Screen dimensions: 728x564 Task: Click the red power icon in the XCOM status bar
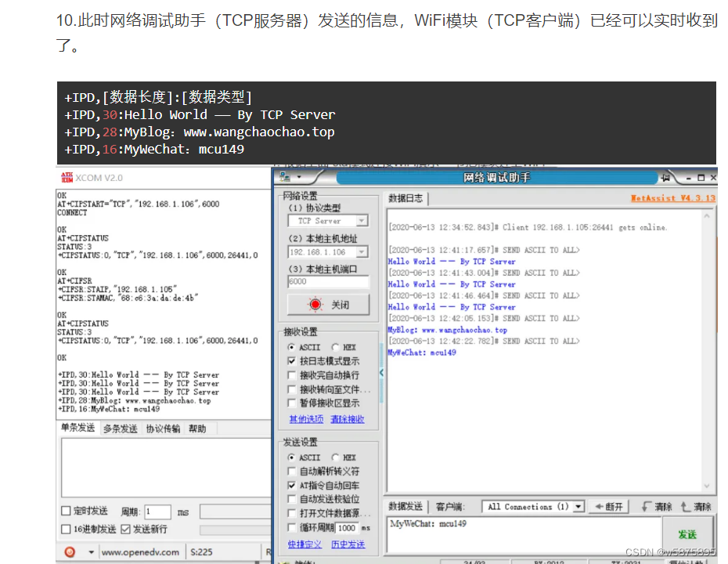(70, 552)
